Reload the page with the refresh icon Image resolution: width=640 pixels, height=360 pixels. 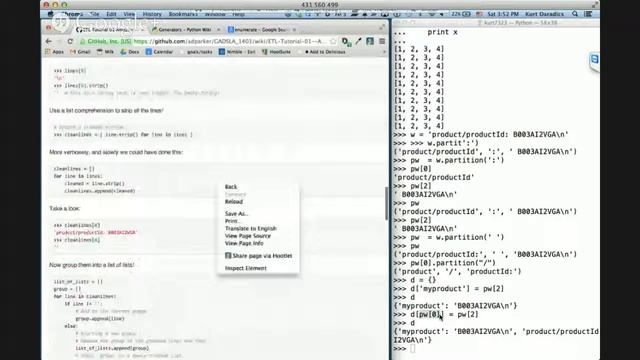70,41
